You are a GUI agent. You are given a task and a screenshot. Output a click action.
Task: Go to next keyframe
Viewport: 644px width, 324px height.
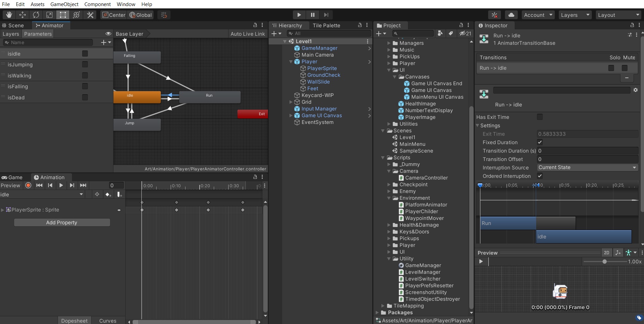click(x=72, y=185)
